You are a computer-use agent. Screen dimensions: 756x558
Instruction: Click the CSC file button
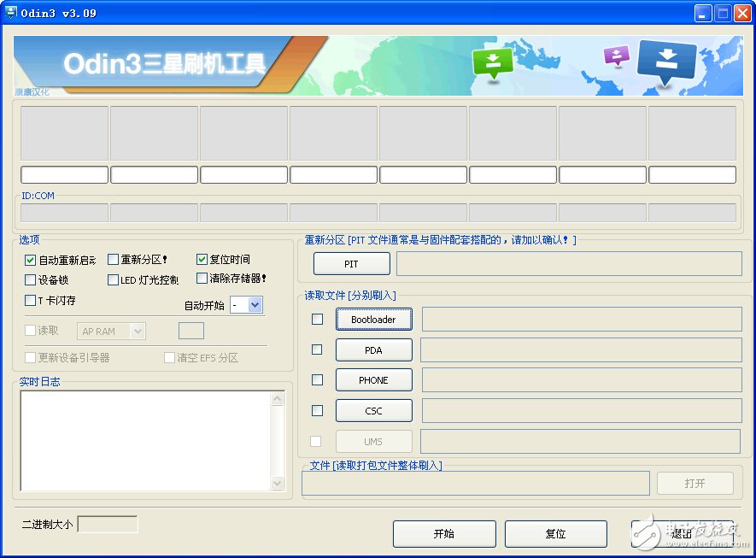[x=373, y=410]
